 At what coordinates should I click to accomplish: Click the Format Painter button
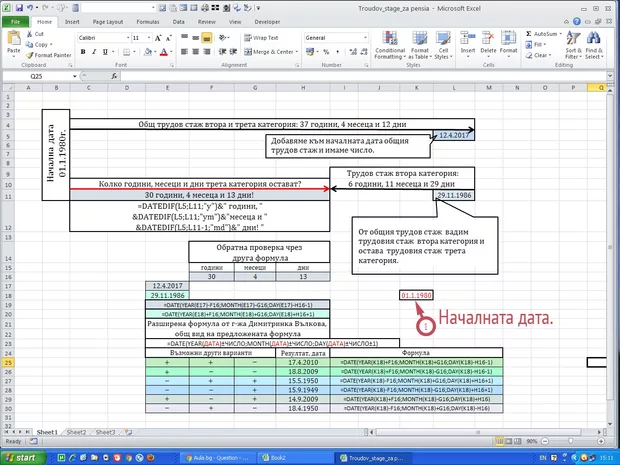50,54
